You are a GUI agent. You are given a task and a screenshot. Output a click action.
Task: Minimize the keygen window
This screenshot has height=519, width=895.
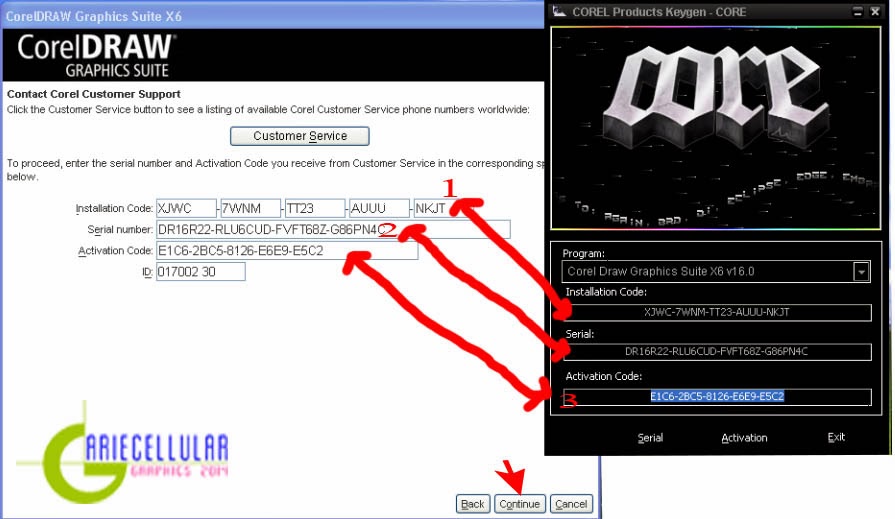(x=857, y=11)
